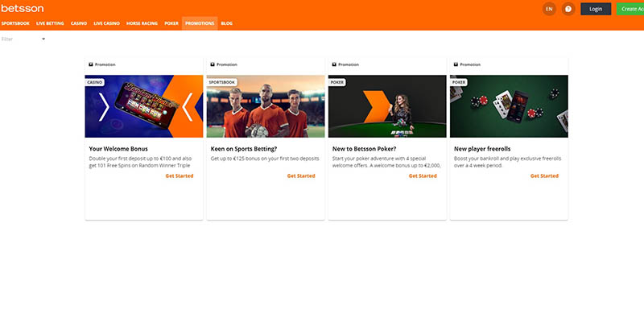The width and height of the screenshot is (644, 322).
Task: Click the text 'Boost your bankroll and play exclusive freerolls'
Action: [508, 159]
